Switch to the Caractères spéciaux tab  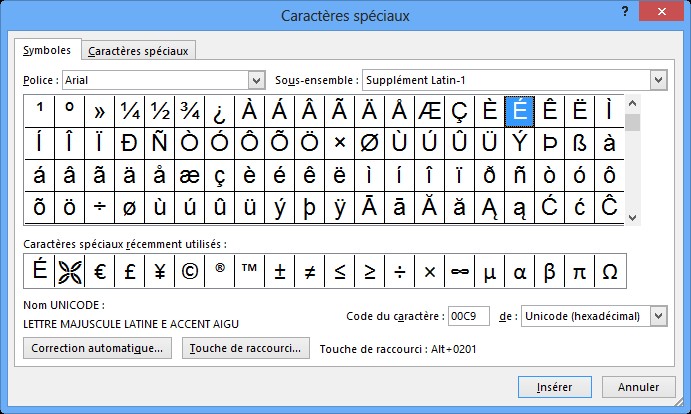[139, 51]
